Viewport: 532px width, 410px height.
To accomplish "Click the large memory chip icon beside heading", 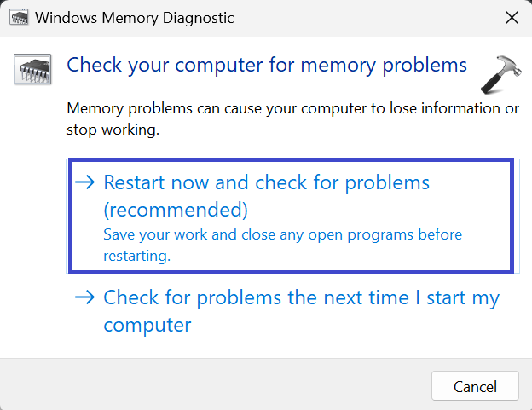I will 33,70.
